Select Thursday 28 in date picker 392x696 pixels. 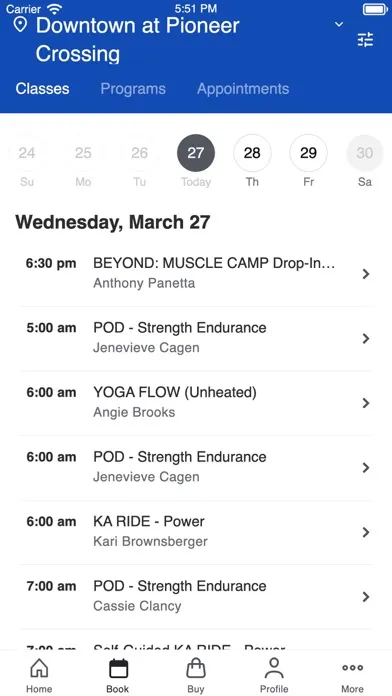(x=252, y=153)
